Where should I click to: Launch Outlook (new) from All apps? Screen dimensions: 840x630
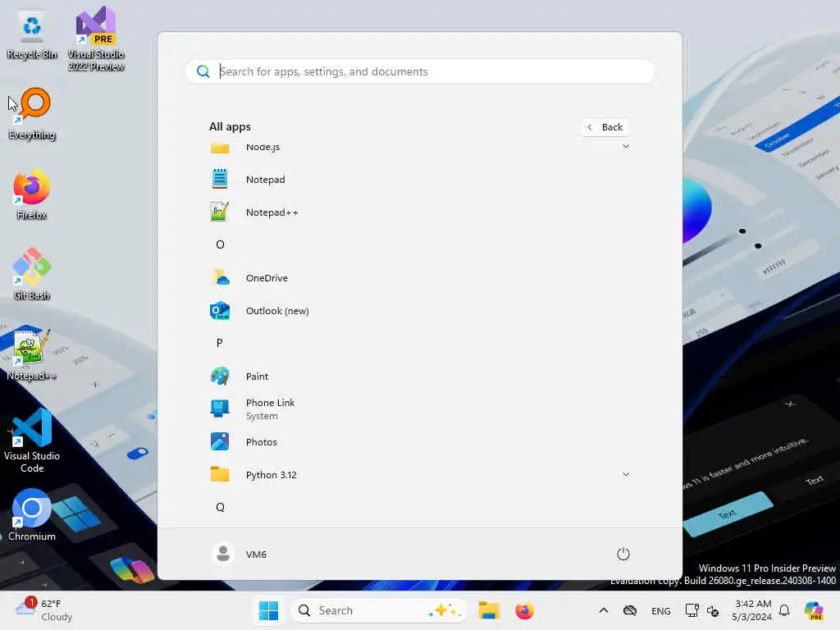pos(419,311)
